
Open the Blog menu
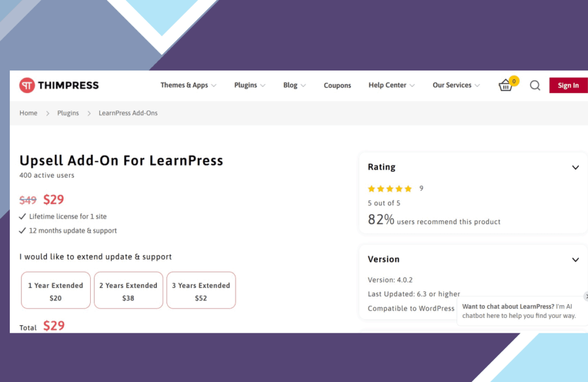pos(294,85)
